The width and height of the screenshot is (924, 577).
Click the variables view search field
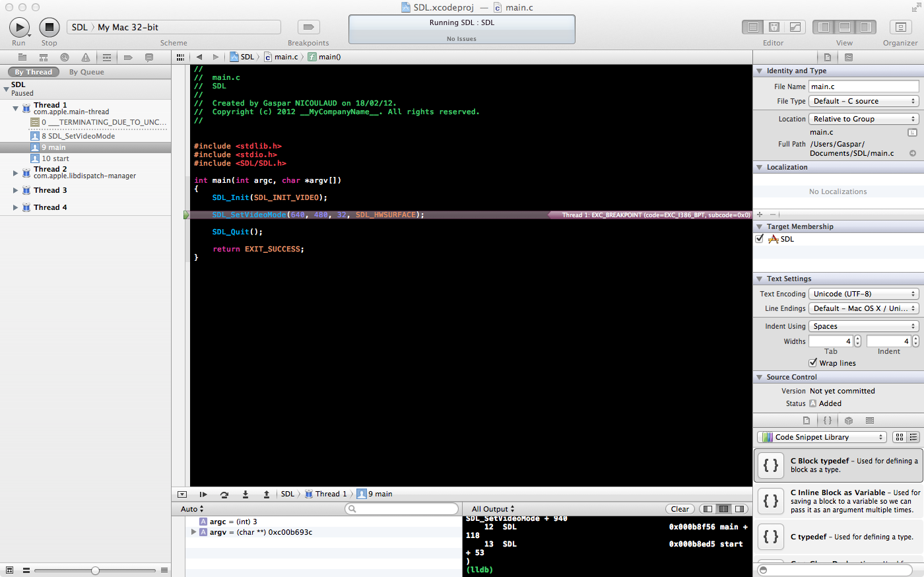[401, 508]
